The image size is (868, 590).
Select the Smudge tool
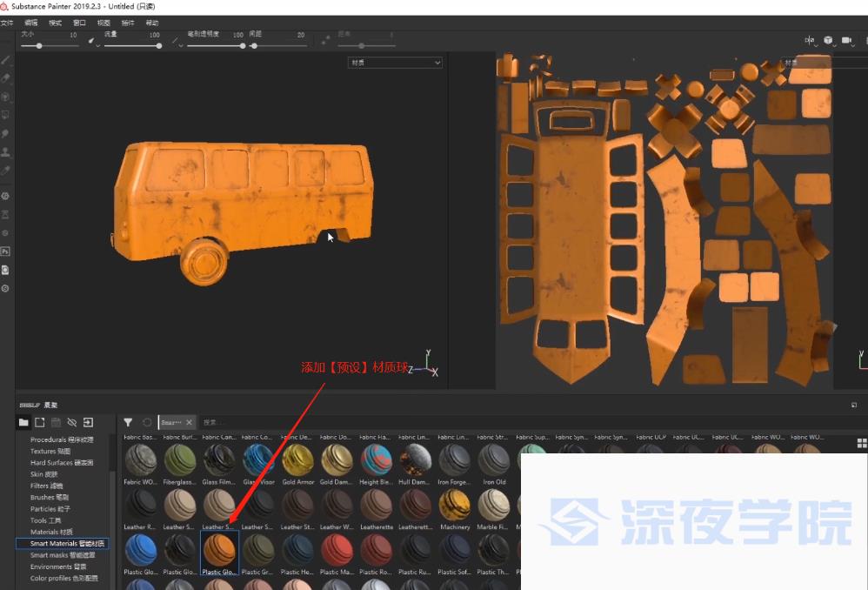coord(6,134)
